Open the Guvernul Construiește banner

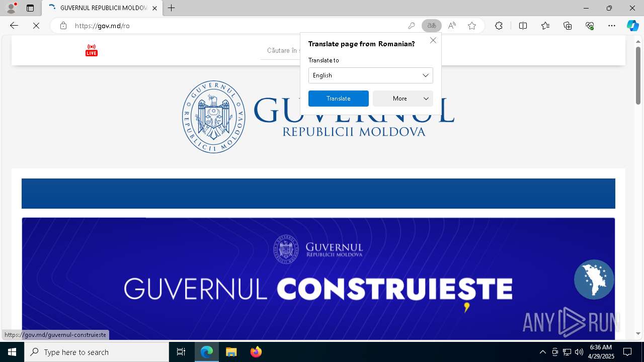(x=318, y=279)
